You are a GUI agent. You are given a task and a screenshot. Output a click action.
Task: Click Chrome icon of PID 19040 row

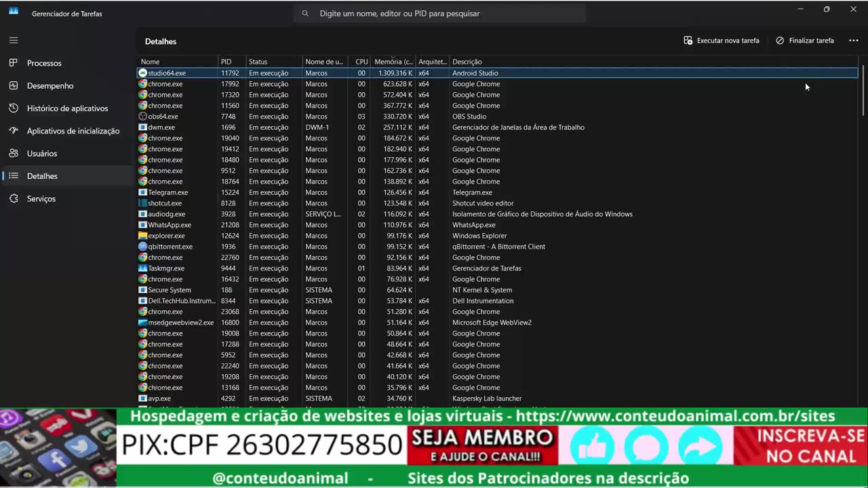tap(142, 138)
